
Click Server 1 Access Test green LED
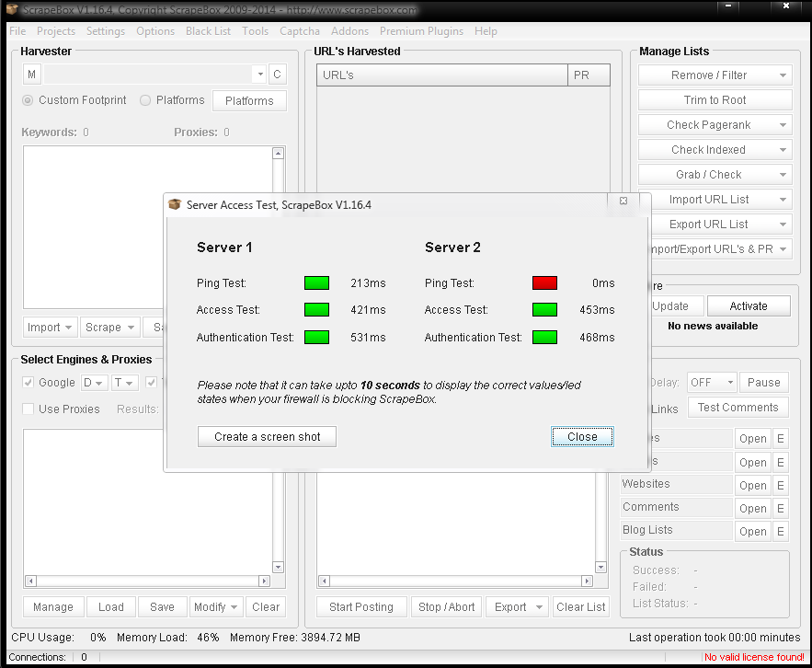tap(316, 310)
